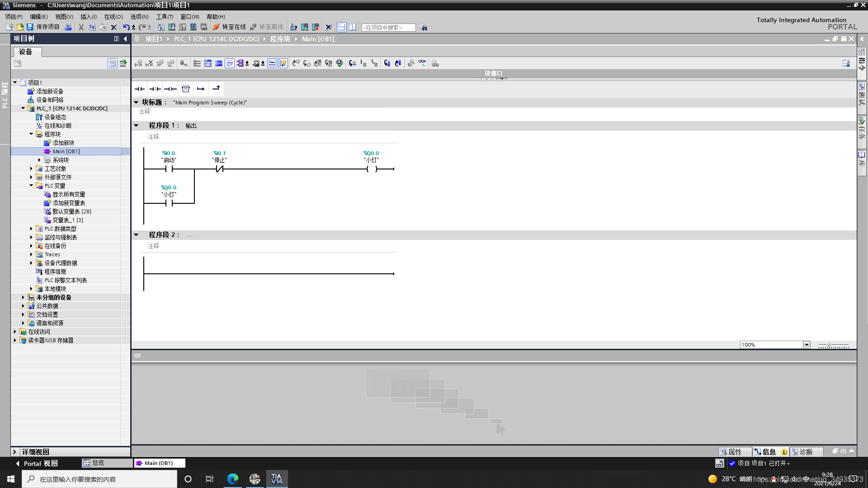
Task: Open the 属性 inspector tab
Action: coord(734,452)
